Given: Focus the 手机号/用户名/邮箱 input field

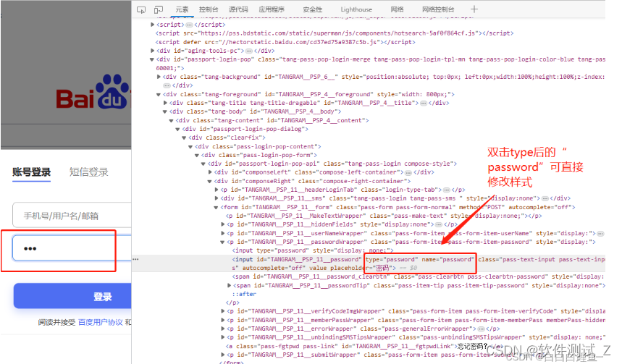Looking at the screenshot, I should pyautogui.click(x=72, y=216).
